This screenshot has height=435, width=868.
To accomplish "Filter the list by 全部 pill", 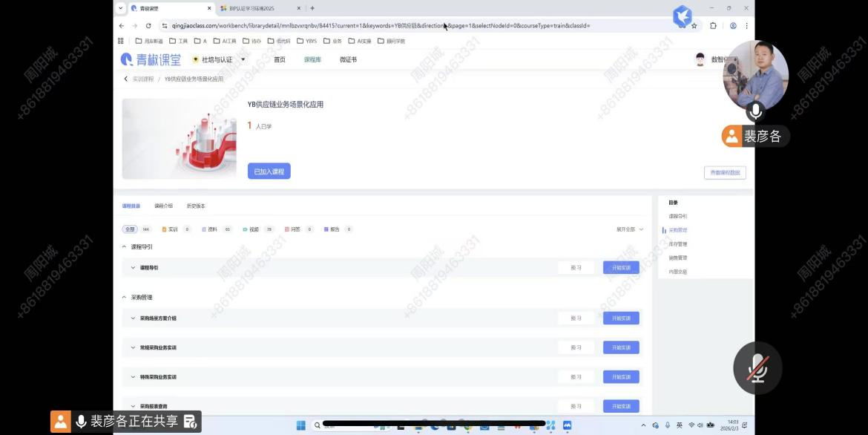I will click(130, 229).
